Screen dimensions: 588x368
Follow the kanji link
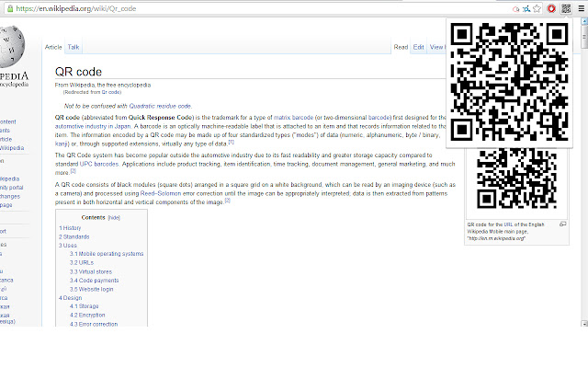click(x=62, y=144)
